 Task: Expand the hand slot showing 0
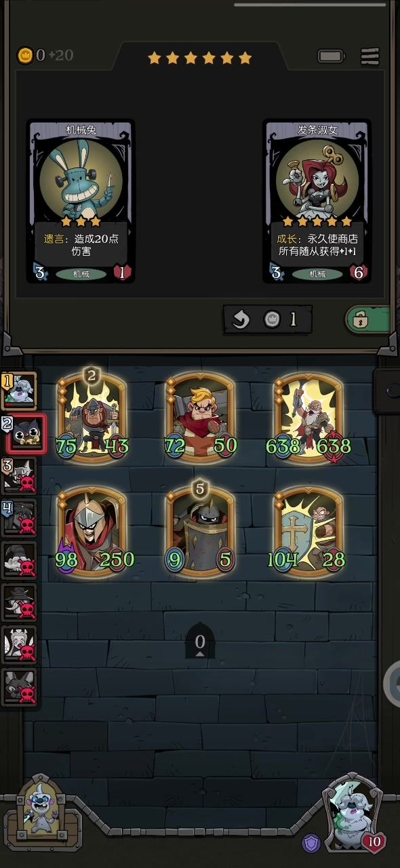pyautogui.click(x=200, y=642)
